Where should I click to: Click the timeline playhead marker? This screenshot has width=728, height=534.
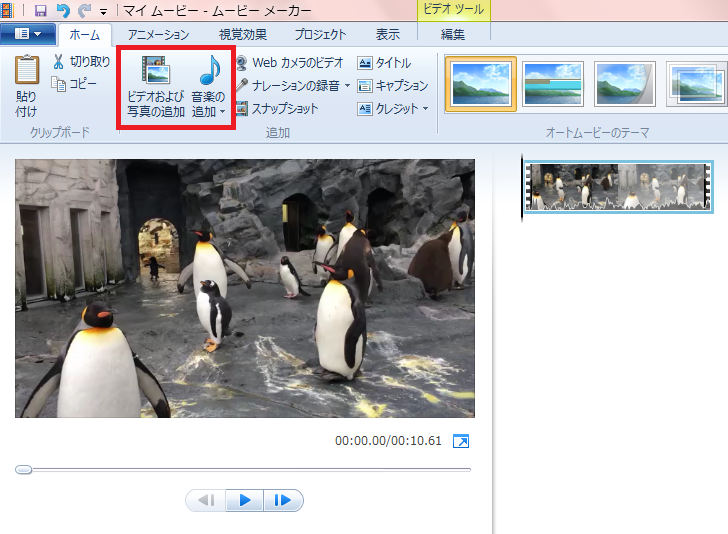click(522, 188)
